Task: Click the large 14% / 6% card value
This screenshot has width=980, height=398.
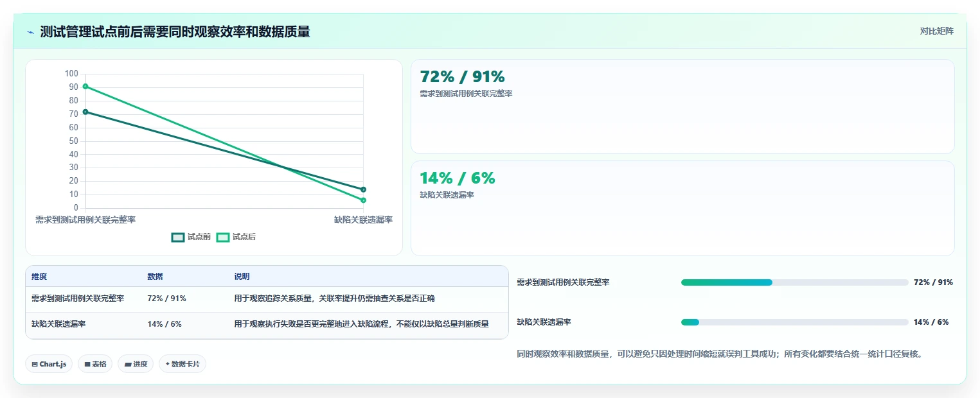Action: click(458, 178)
